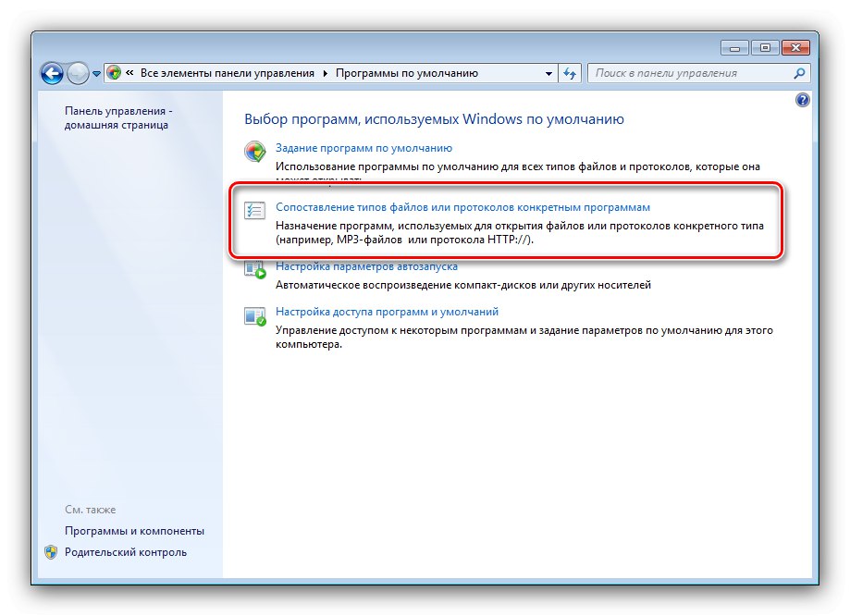Click the search magnifier icon
This screenshot has height=616, width=850.
[x=799, y=73]
